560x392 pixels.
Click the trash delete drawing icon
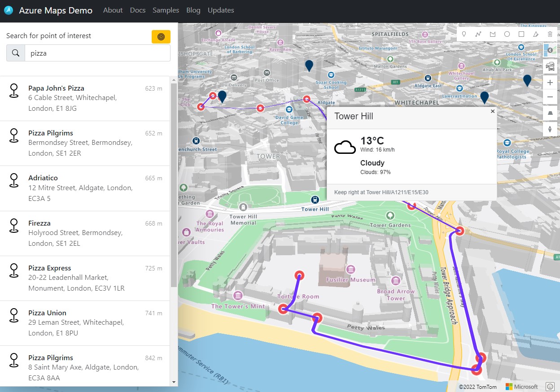point(550,34)
